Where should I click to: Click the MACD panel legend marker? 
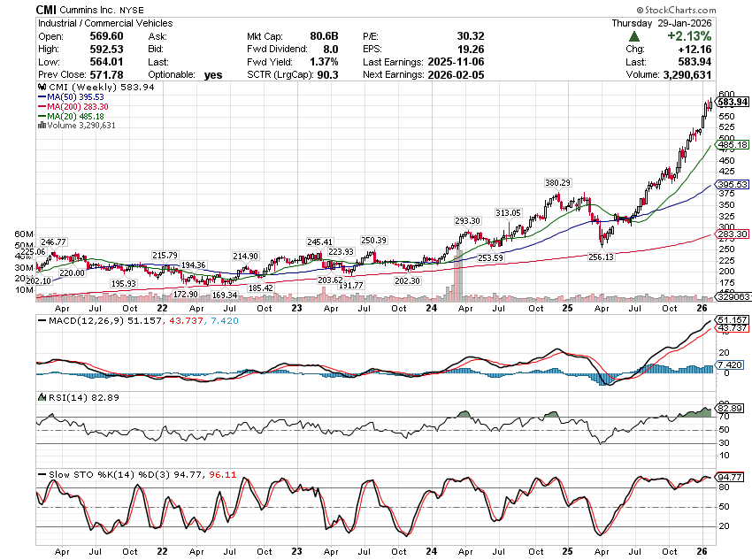40,319
